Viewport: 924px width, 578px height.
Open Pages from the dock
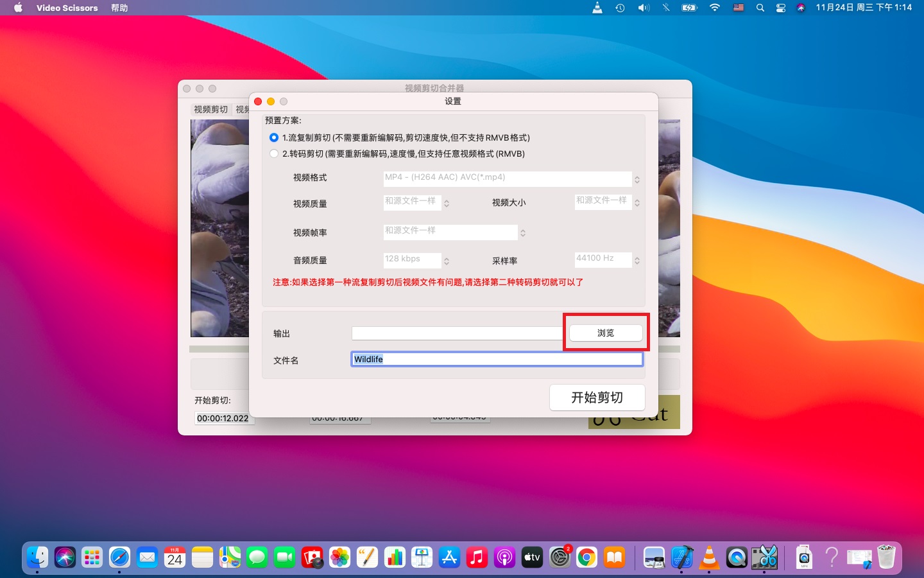(367, 557)
